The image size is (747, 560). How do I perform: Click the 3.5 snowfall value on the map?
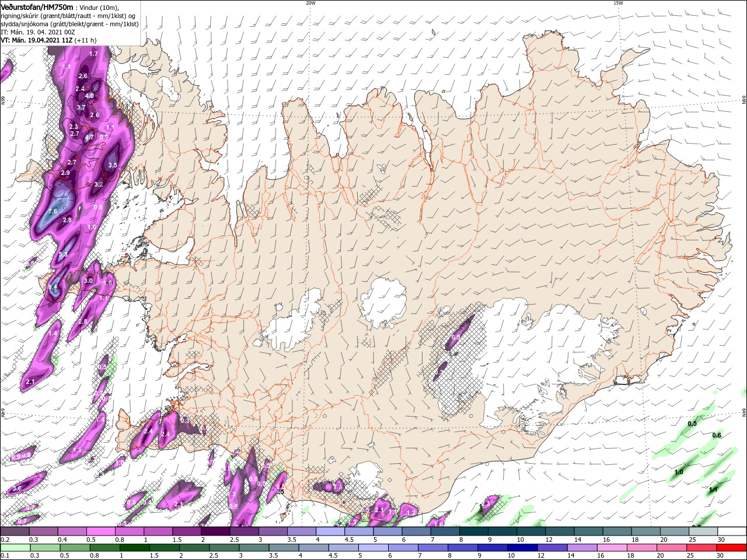pos(113,165)
